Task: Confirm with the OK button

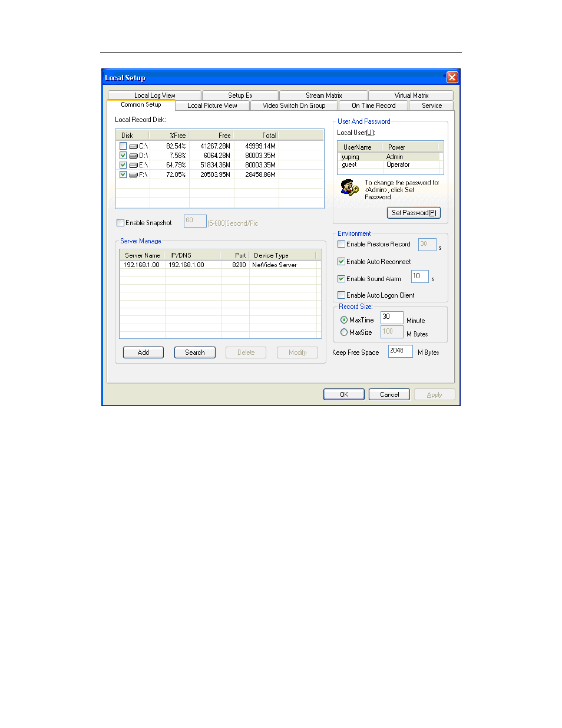Action: [344, 394]
